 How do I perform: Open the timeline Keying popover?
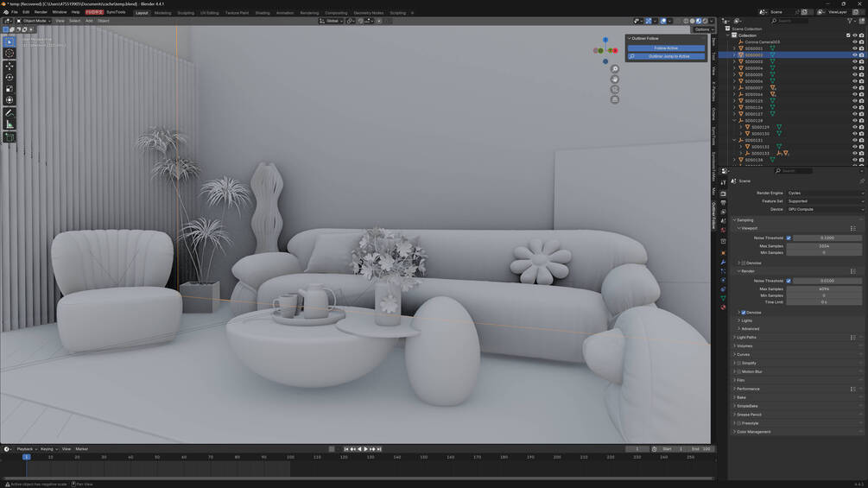coord(48,449)
